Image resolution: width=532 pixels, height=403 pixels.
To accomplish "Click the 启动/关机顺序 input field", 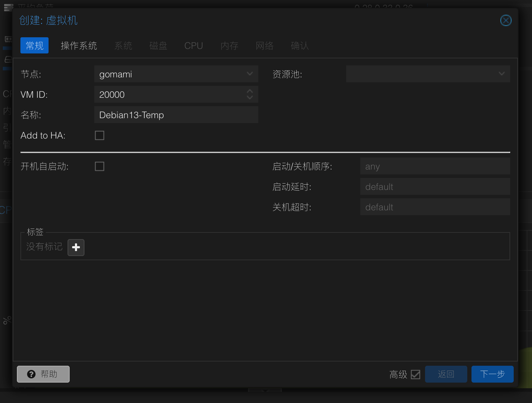I will [x=435, y=166].
